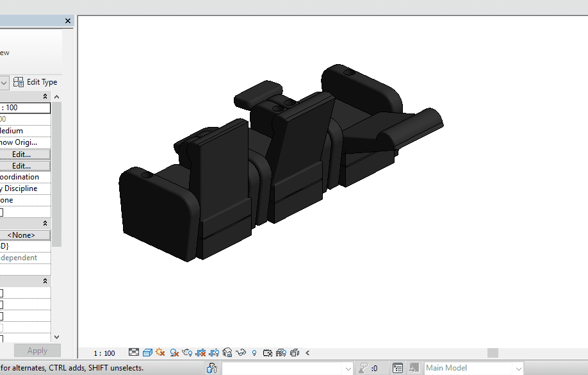
Task: Tick first checkbox under the bottom section header
Action: pyautogui.click(x=1, y=293)
